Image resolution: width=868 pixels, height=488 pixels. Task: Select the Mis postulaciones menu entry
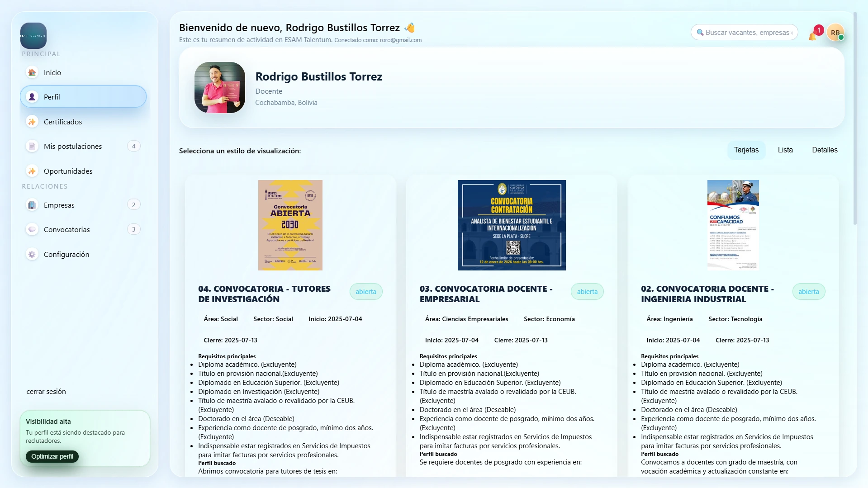point(72,146)
